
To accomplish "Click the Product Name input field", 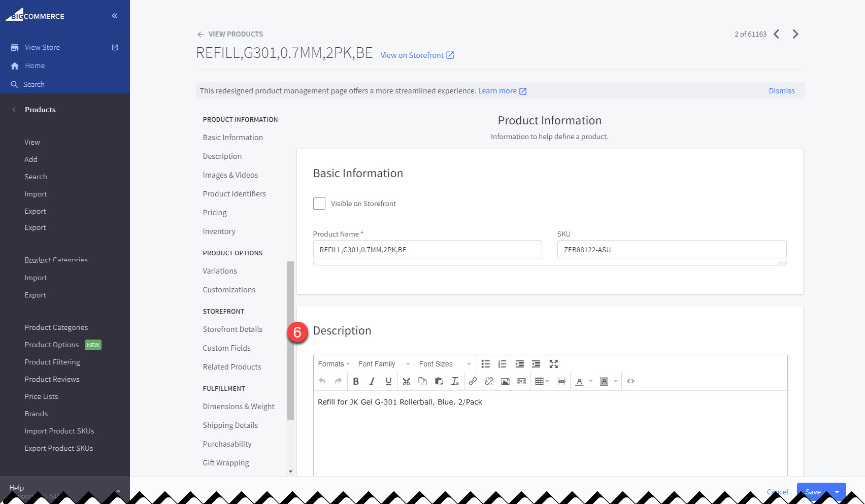I will point(427,249).
